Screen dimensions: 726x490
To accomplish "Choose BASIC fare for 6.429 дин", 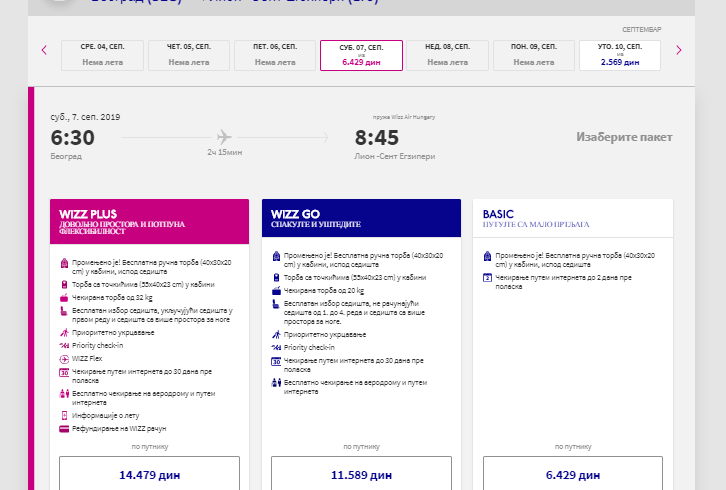I will [573, 475].
